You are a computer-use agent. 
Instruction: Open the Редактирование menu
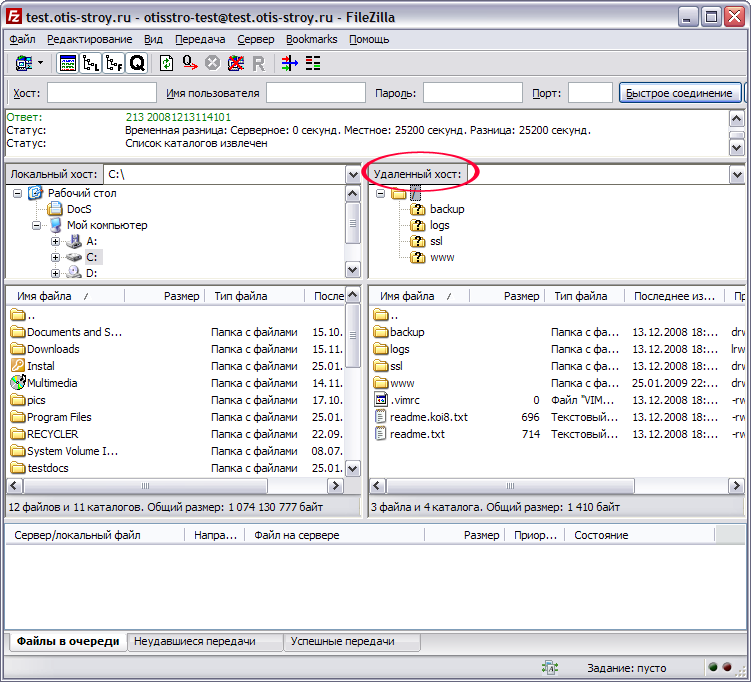tap(90, 39)
